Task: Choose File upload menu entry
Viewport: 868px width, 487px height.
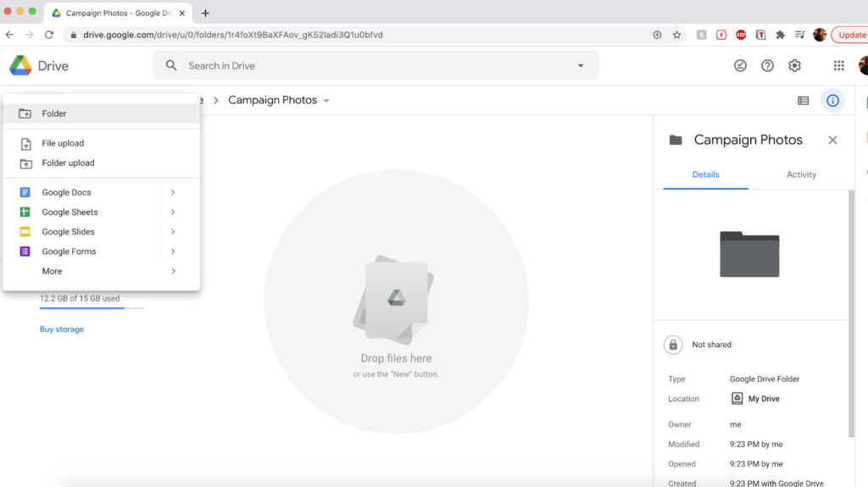Action: [x=102, y=143]
